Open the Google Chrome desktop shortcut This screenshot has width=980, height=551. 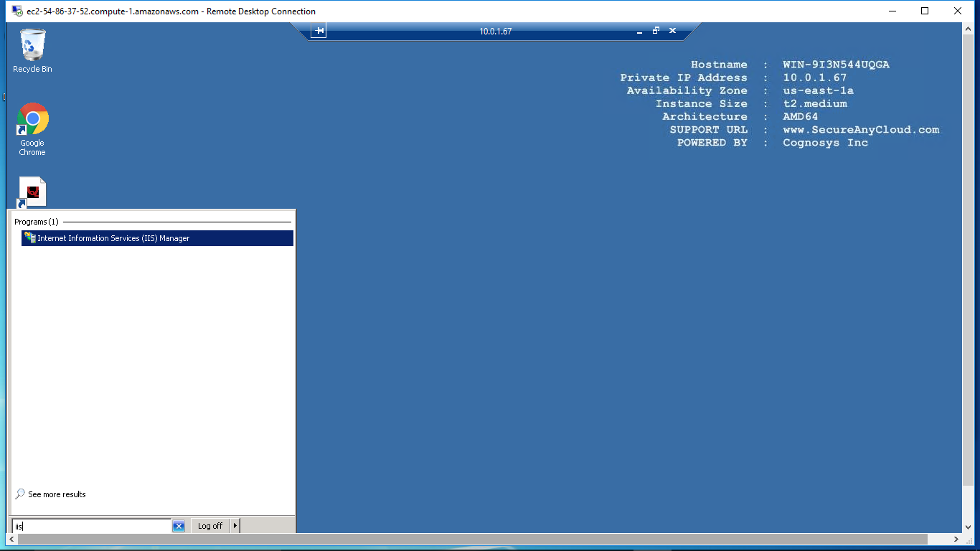click(32, 120)
